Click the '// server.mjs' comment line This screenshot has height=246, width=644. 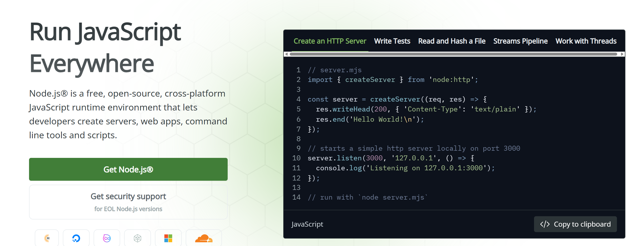coord(334,70)
